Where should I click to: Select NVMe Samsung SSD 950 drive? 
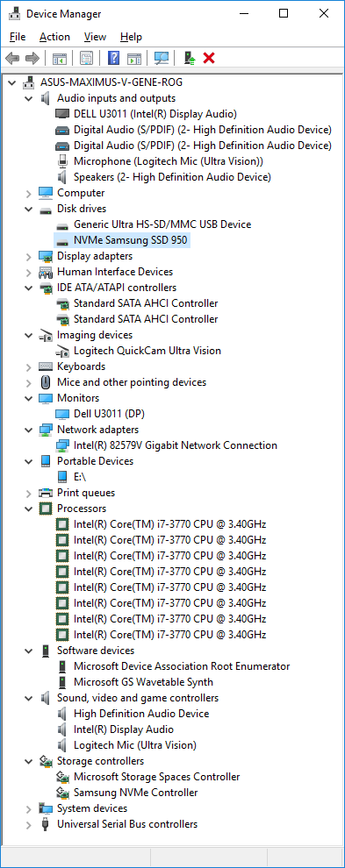[x=131, y=240]
